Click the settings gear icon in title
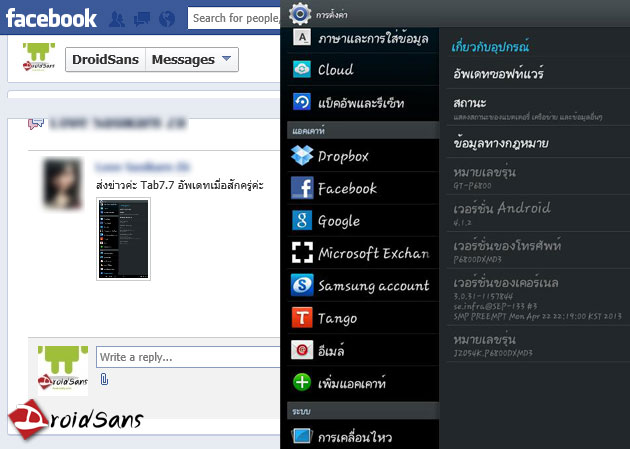630x449 pixels. pos(300,14)
